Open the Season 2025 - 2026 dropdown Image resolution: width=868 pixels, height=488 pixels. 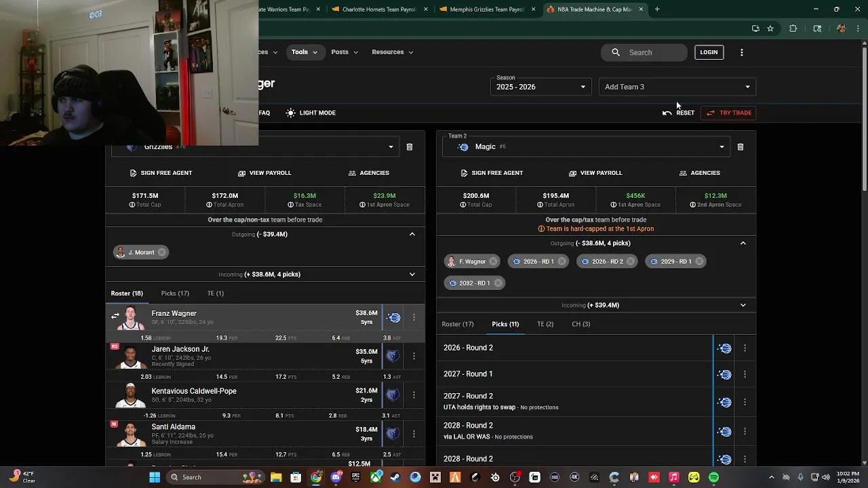click(541, 87)
